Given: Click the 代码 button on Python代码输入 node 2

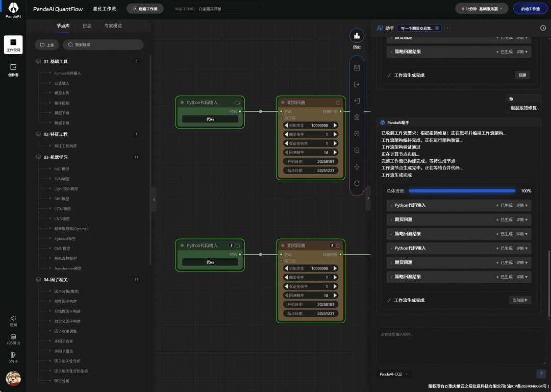Looking at the screenshot, I should pyautogui.click(x=210, y=262).
